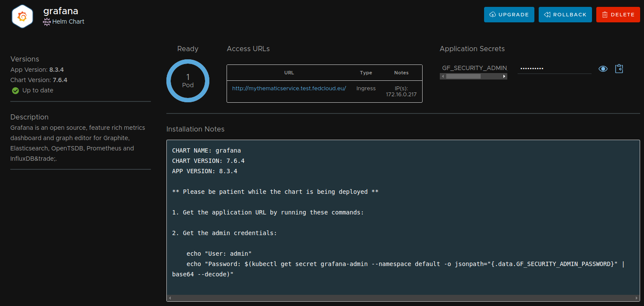
Task: Click the secret name scrollbar's right arrow
Action: [504, 76]
